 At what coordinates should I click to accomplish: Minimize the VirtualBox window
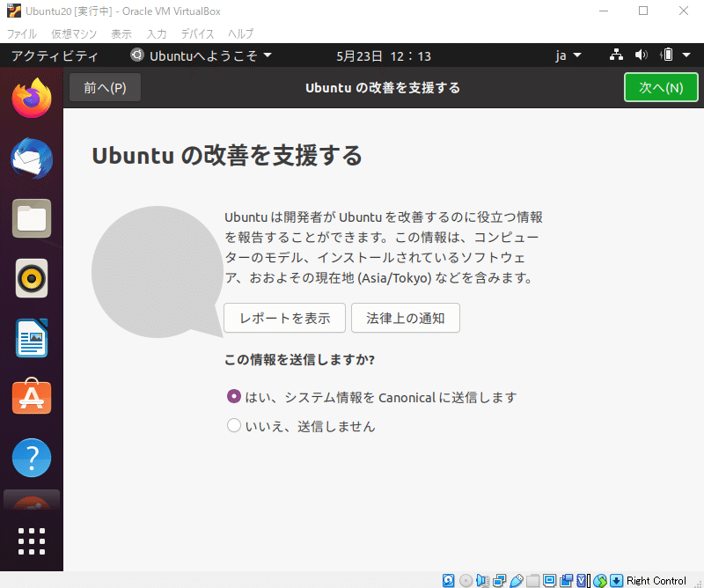604,11
